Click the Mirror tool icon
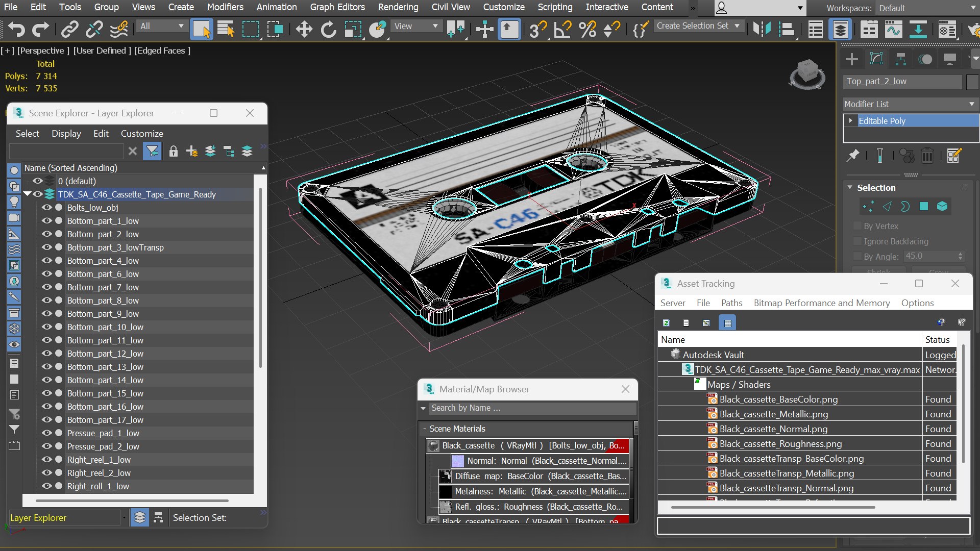Image resolution: width=980 pixels, height=551 pixels. click(x=762, y=30)
